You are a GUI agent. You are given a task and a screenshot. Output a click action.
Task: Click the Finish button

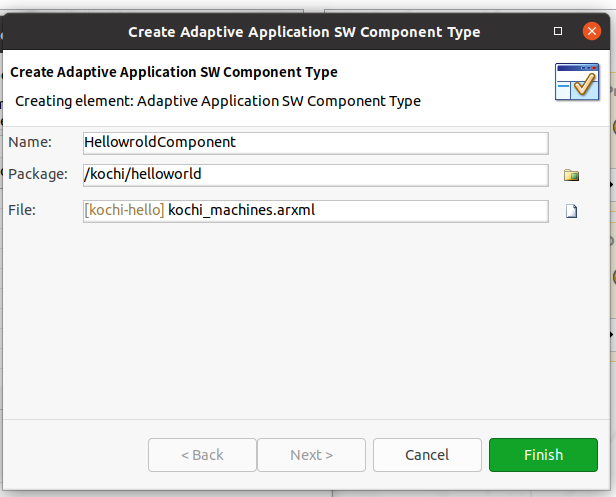click(543, 455)
